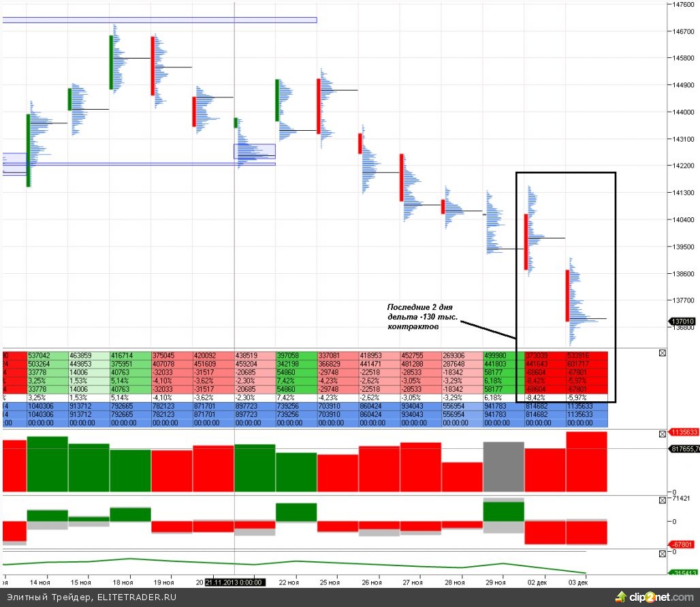Select table cell 375045
The height and width of the screenshot is (607, 700).
(172, 356)
